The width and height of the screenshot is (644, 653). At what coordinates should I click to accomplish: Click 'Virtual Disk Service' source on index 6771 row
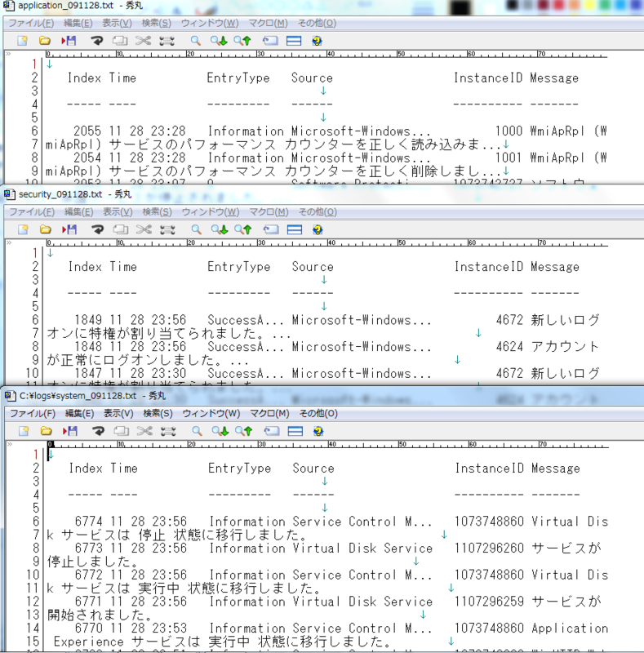(363, 602)
